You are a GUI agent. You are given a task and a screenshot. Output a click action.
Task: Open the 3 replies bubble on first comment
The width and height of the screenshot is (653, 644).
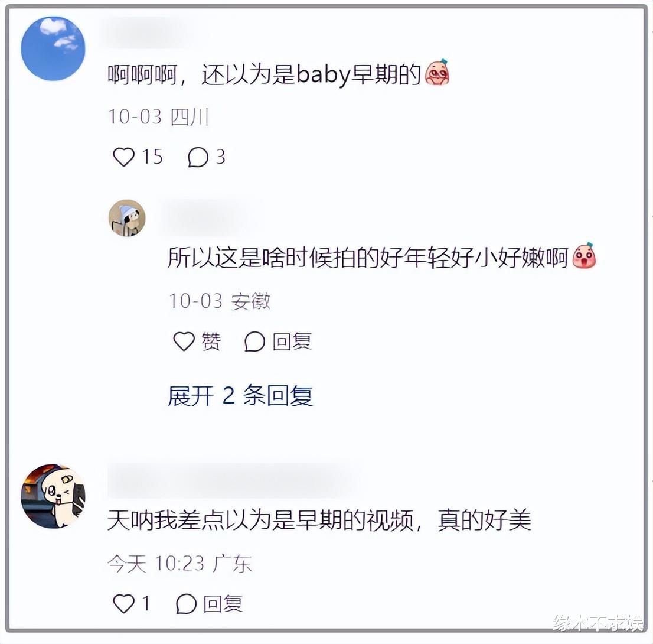pos(207,157)
